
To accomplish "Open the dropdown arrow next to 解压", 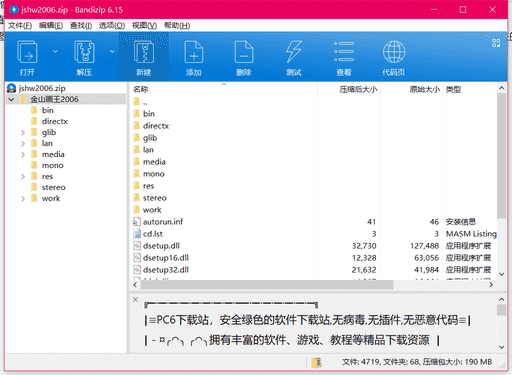I will tap(112, 51).
